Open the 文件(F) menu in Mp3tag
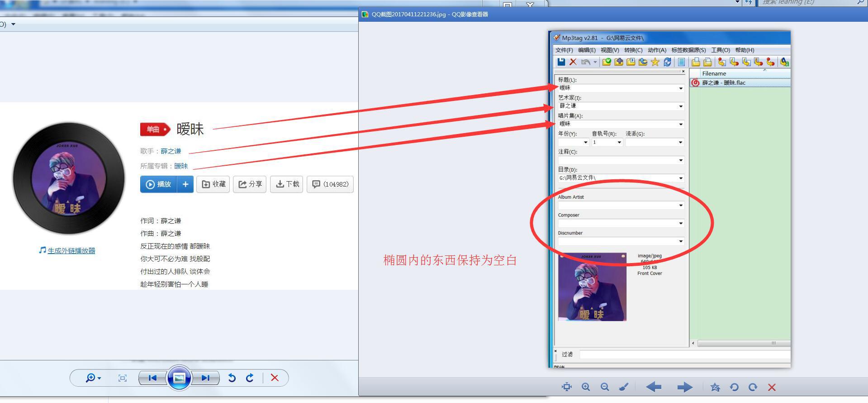Screen dimensions: 868x403 pos(564,50)
